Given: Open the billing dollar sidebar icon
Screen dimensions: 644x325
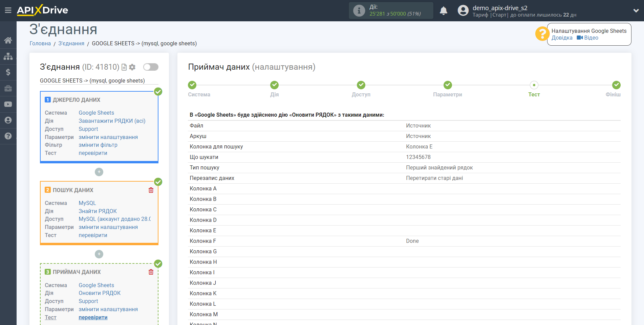Looking at the screenshot, I should [x=8, y=72].
